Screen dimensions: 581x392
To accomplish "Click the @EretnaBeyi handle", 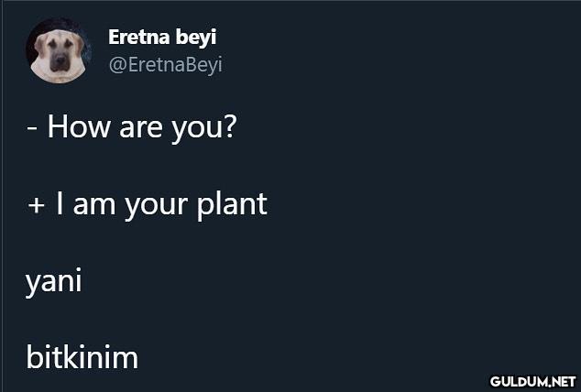I will pos(165,64).
